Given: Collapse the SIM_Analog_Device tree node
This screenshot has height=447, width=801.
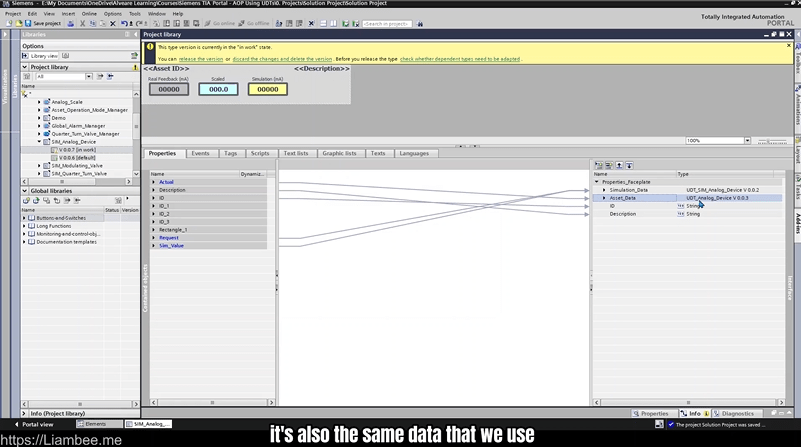Looking at the screenshot, I should point(40,142).
